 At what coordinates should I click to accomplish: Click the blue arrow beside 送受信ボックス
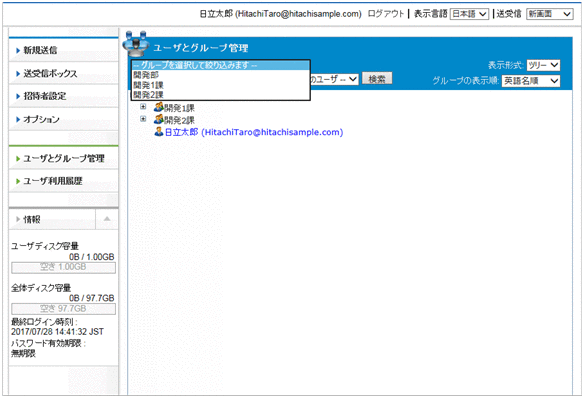[x=18, y=74]
